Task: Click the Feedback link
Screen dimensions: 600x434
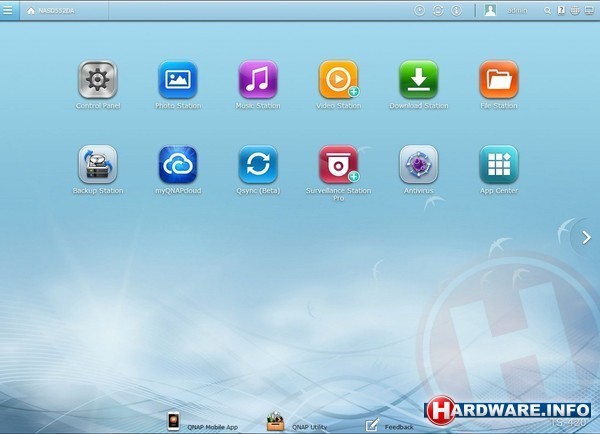Action: click(390, 424)
